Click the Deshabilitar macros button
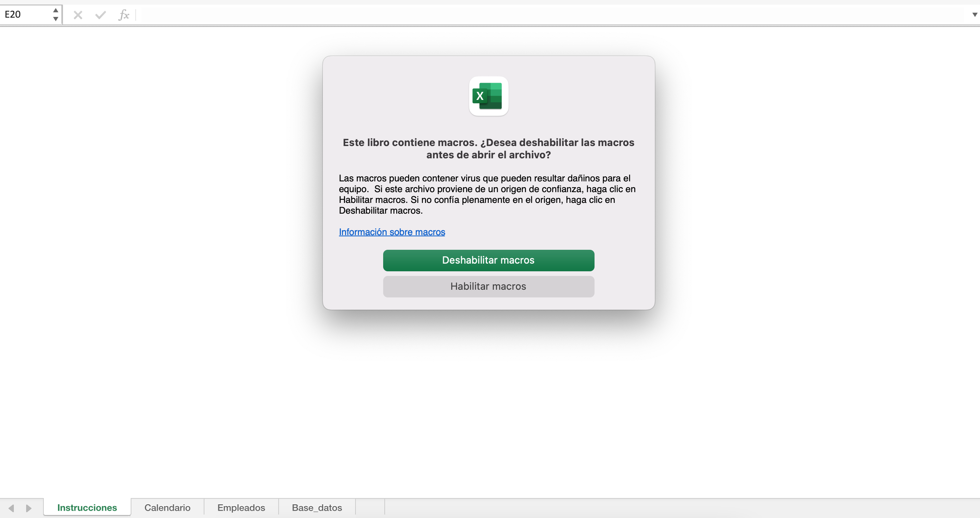The height and width of the screenshot is (518, 980). pyautogui.click(x=488, y=260)
